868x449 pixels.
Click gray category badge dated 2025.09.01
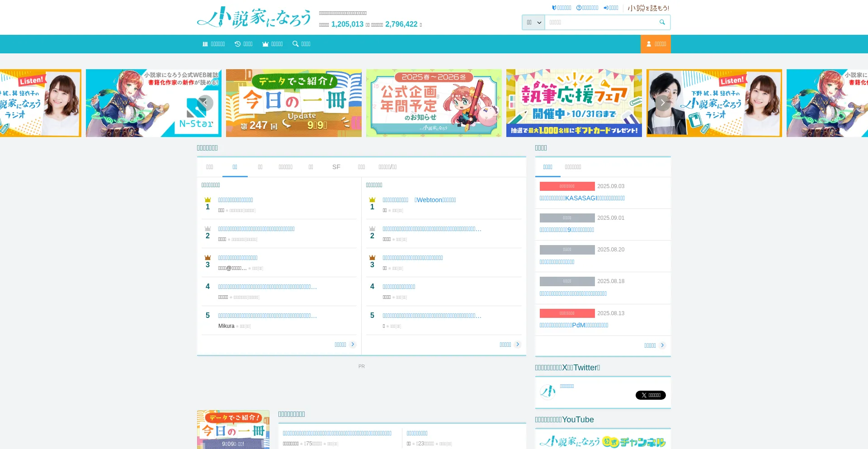[x=567, y=218]
